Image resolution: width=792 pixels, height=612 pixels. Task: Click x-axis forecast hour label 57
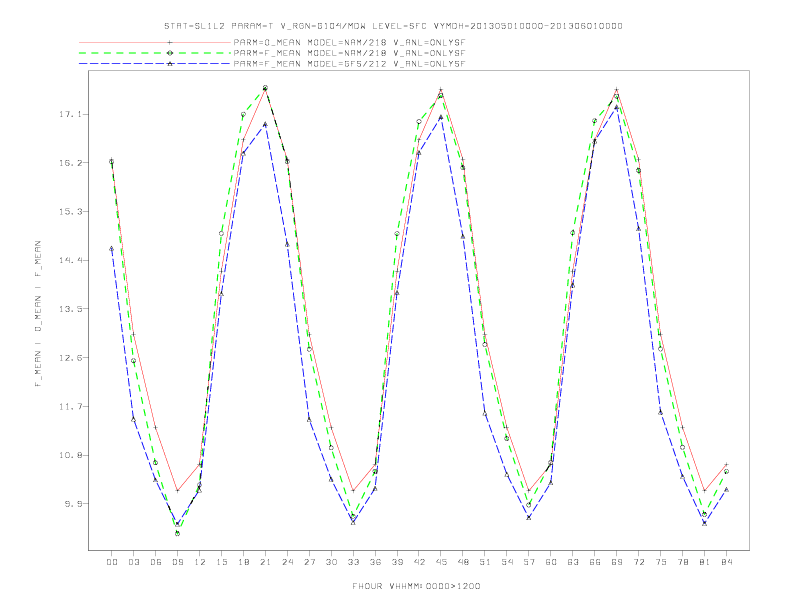pyautogui.click(x=529, y=562)
